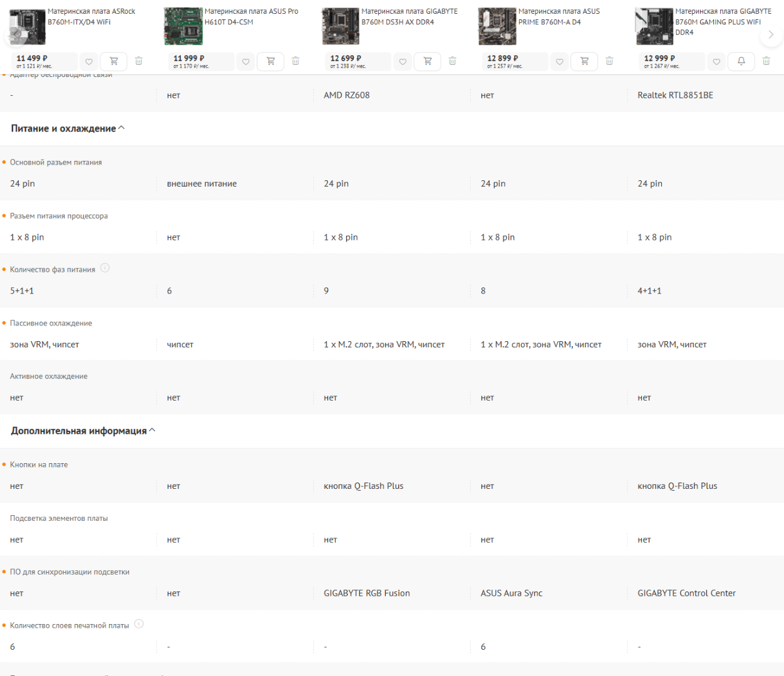Open ASRock B760M-ITX/D4 WiFi product page
This screenshot has width=784, height=676.
click(91, 16)
